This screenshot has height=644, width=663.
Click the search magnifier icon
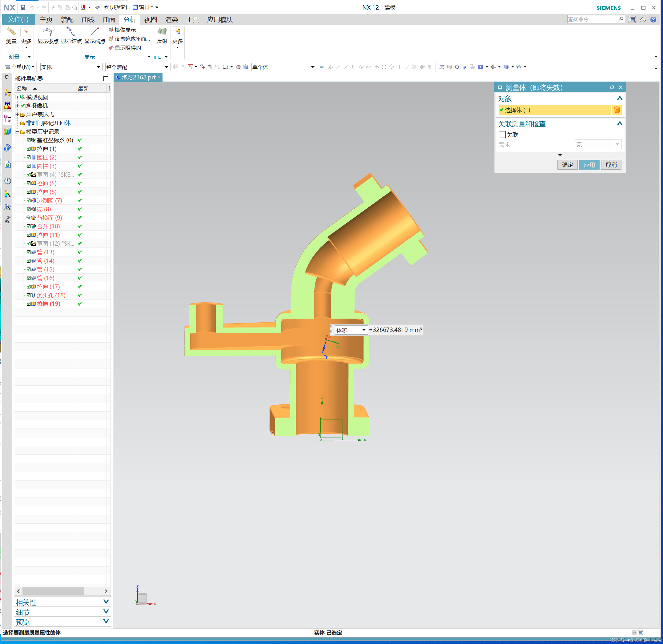(621, 20)
